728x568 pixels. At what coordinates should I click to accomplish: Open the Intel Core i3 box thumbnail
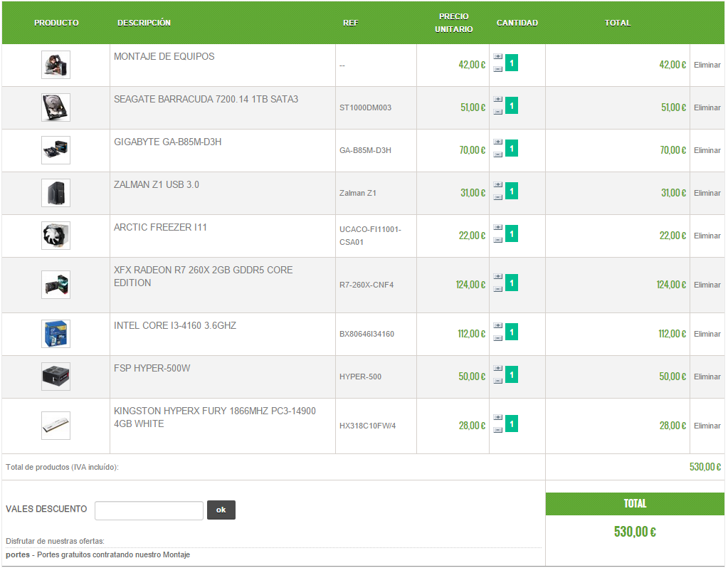click(x=56, y=334)
